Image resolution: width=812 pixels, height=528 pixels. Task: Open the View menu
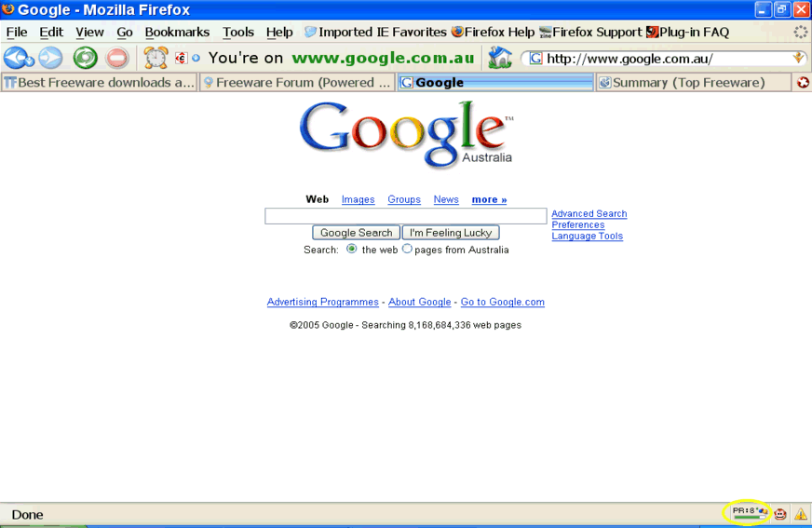89,32
